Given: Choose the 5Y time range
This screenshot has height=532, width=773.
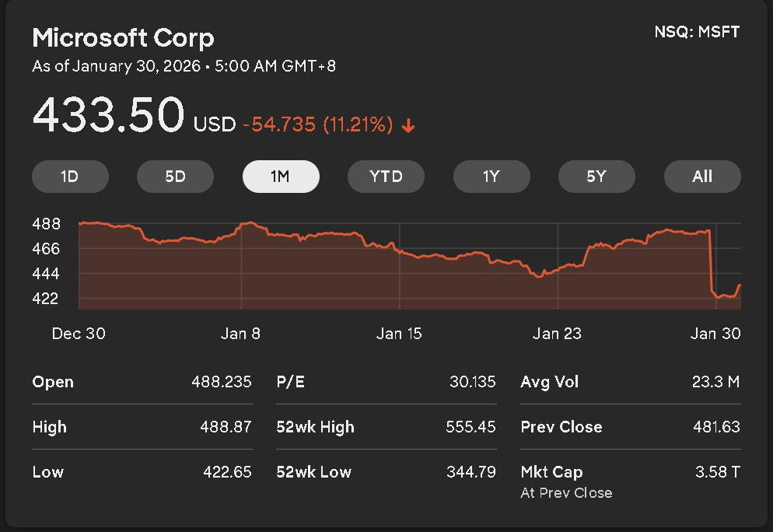Looking at the screenshot, I should (596, 177).
